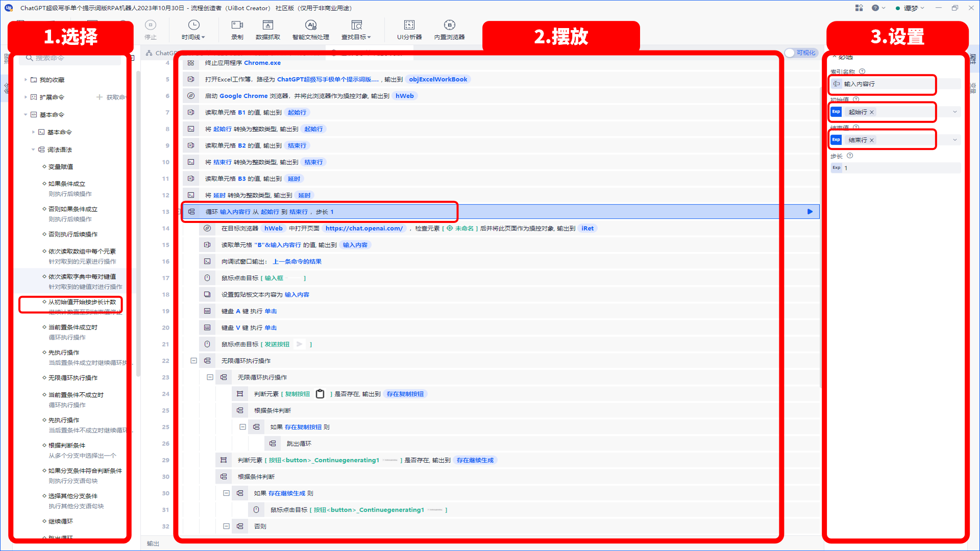Click the icon of the 跳出循环 row

(273, 443)
